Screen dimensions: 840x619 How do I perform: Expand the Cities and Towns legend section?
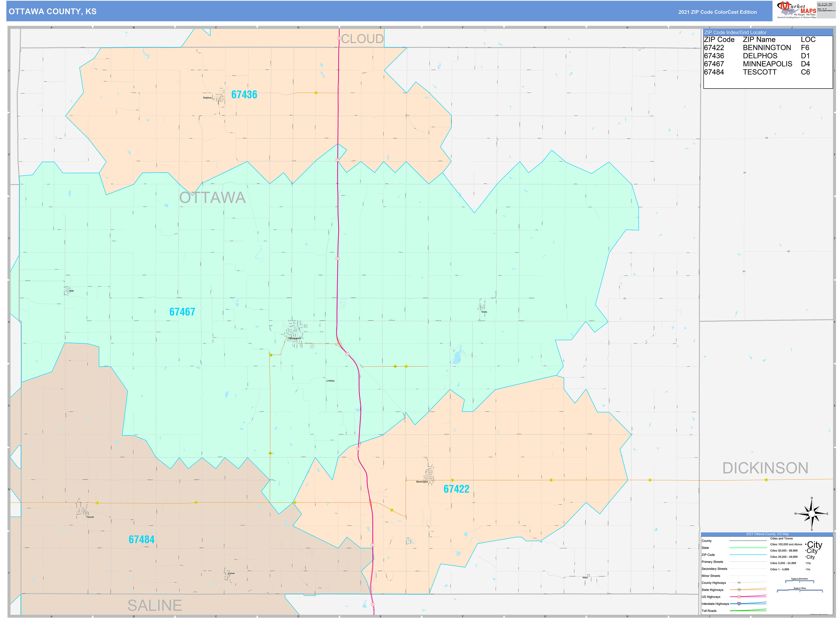click(x=782, y=539)
